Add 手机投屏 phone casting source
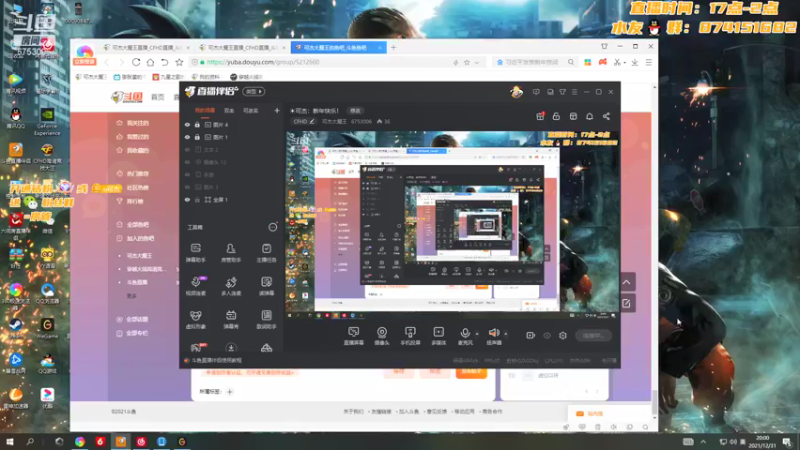The height and width of the screenshot is (450, 800). [x=410, y=336]
